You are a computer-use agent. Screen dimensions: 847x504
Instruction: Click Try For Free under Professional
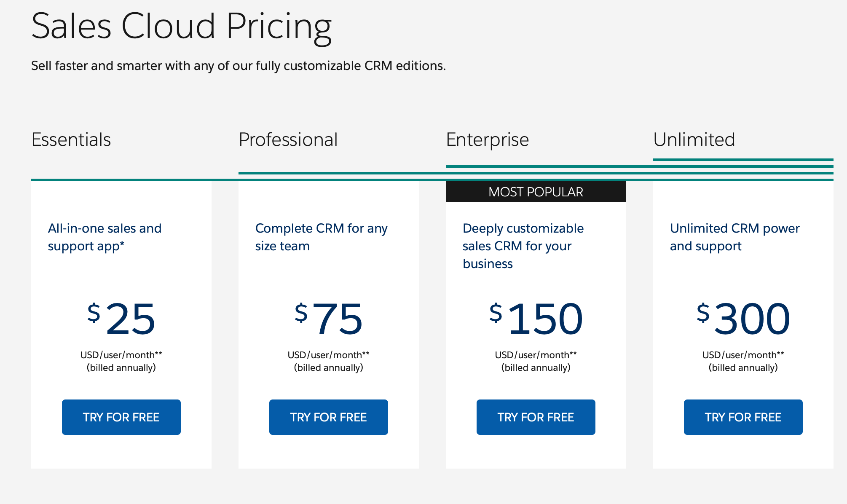pyautogui.click(x=329, y=417)
